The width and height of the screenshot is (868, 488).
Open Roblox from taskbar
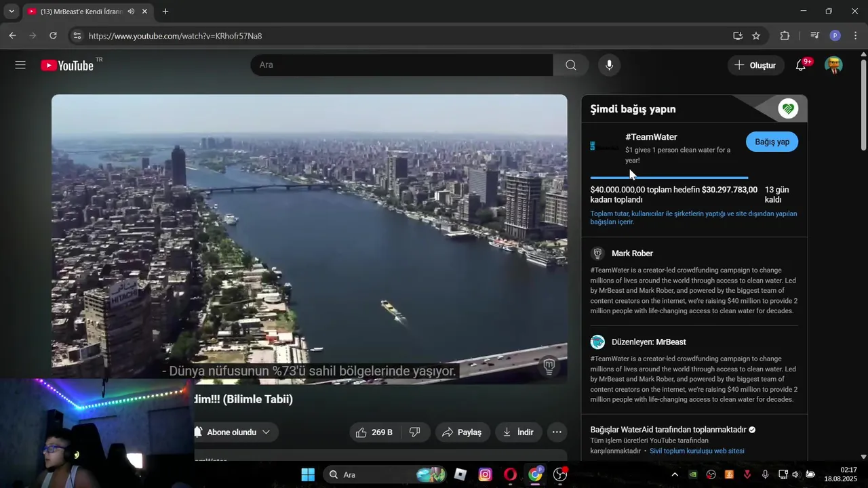[460, 474]
